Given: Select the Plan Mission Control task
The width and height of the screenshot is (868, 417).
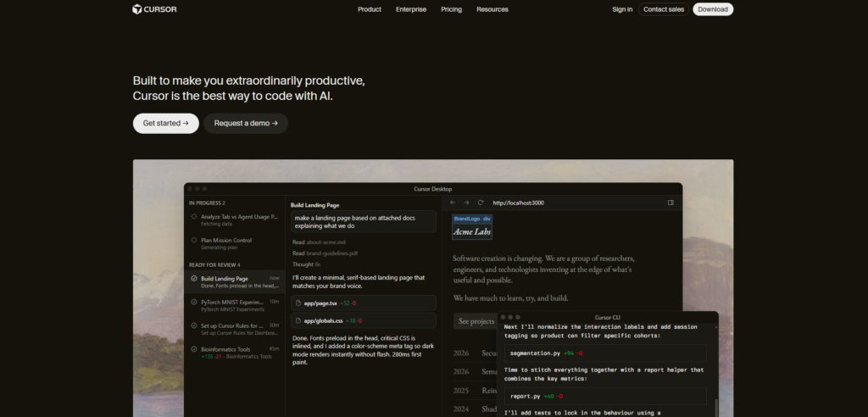Looking at the screenshot, I should tap(235, 243).
